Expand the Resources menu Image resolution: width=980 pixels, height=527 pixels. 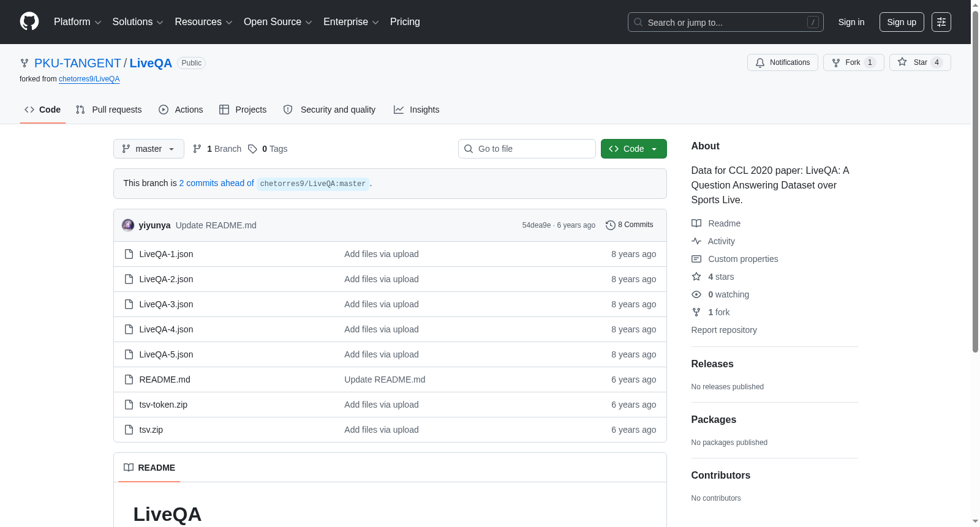tap(203, 22)
